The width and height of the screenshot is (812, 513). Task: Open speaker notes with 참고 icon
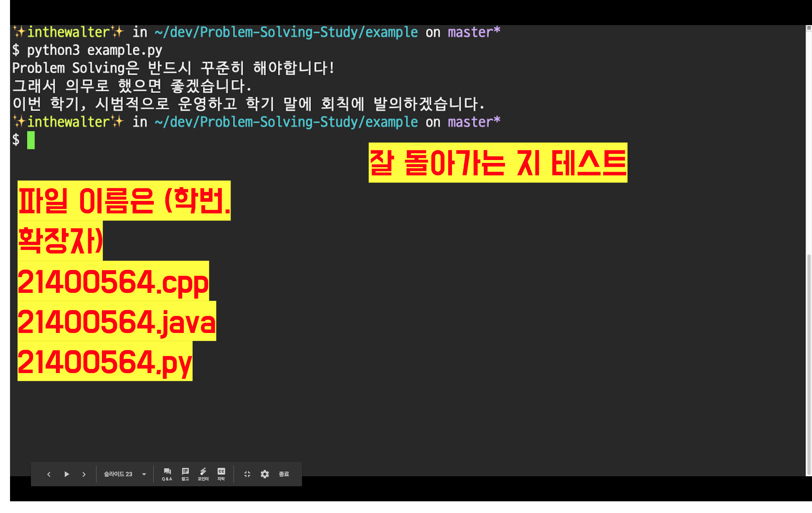point(185,474)
